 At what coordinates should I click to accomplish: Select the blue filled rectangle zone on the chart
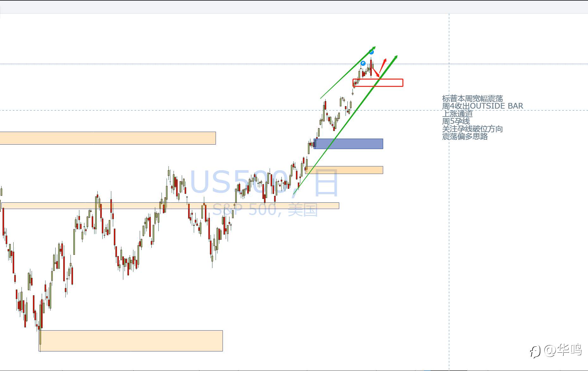click(x=348, y=144)
